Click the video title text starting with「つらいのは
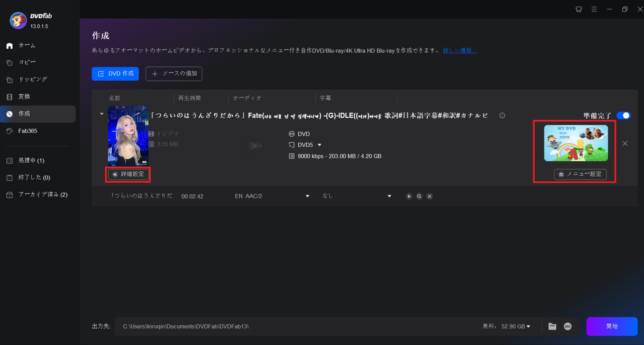 (319, 115)
